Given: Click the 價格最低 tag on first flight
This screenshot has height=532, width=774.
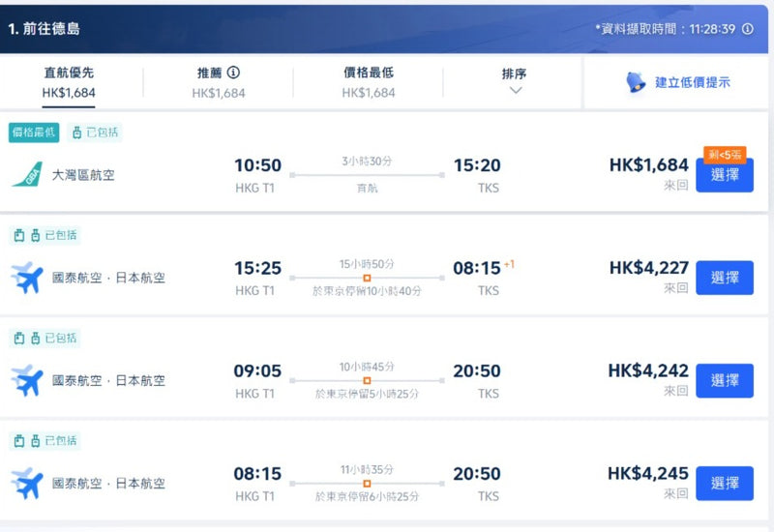Looking at the screenshot, I should (34, 133).
